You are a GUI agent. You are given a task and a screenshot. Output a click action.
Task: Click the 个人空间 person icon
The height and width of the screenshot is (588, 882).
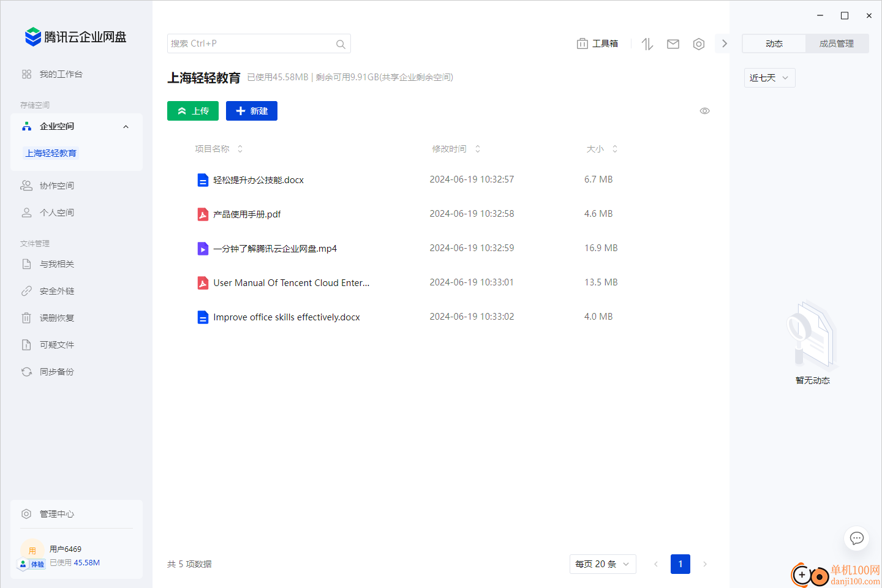[26, 213]
